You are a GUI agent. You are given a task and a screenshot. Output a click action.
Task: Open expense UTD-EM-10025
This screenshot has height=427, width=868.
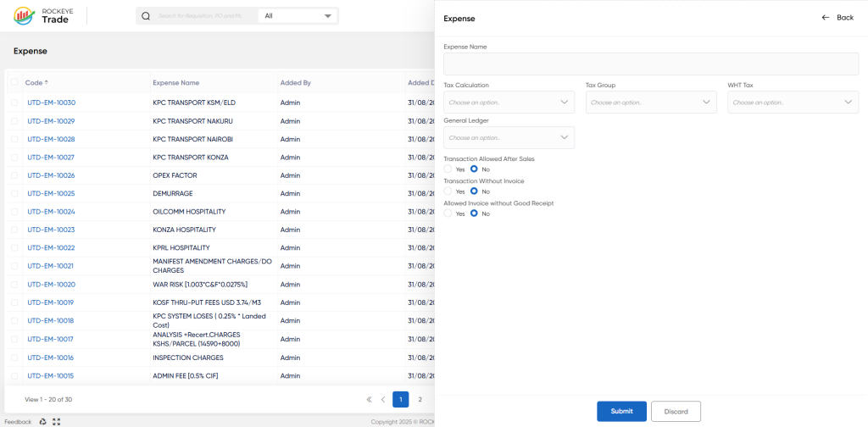point(51,193)
